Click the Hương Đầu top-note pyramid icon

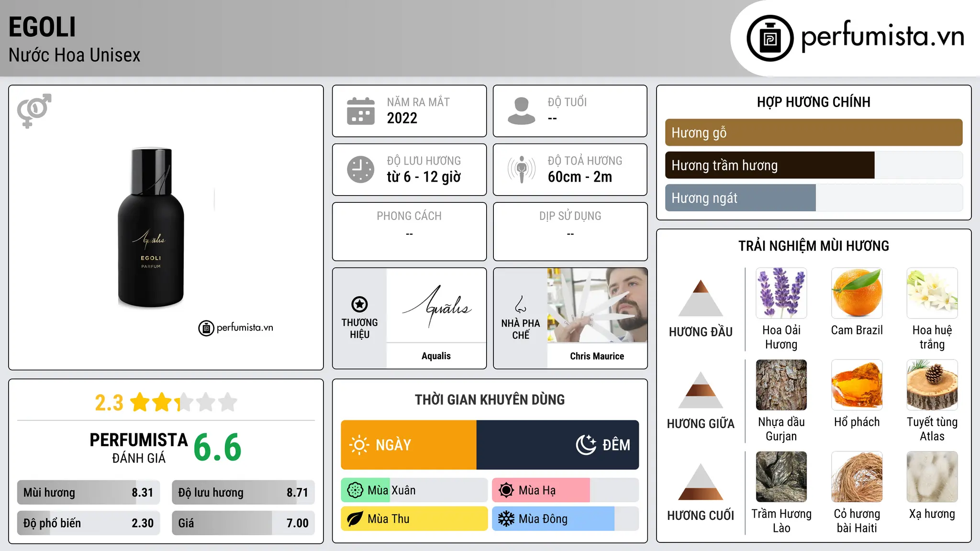point(701,298)
